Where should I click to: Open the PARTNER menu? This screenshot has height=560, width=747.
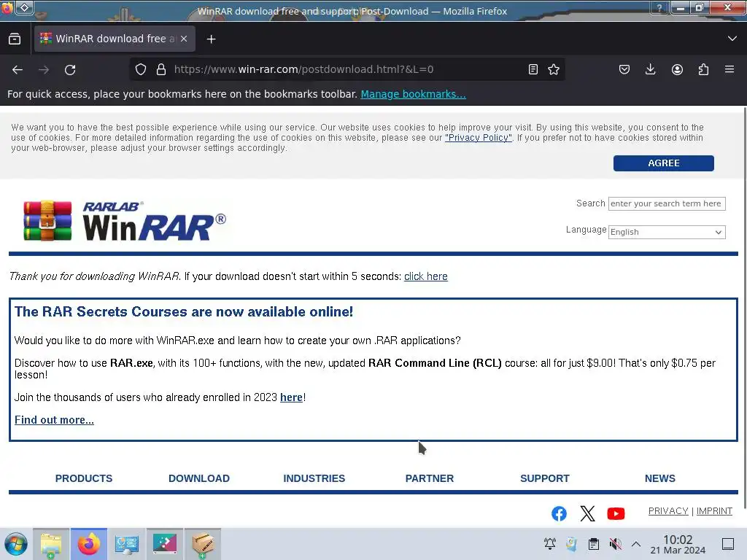click(x=429, y=478)
